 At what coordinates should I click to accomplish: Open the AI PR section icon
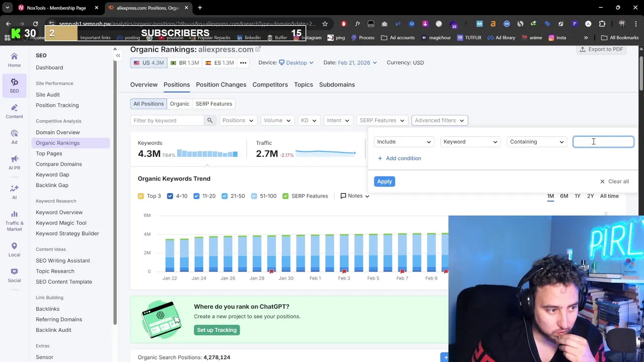pyautogui.click(x=14, y=162)
